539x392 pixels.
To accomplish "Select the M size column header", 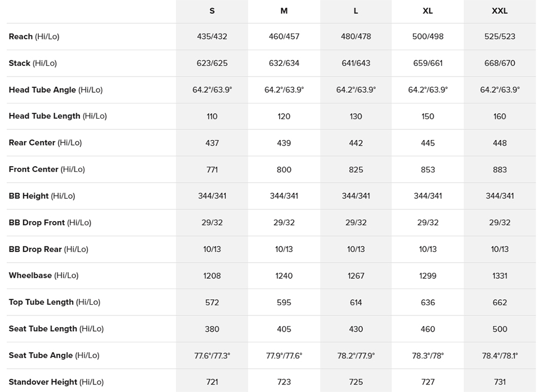I will pyautogui.click(x=284, y=11).
